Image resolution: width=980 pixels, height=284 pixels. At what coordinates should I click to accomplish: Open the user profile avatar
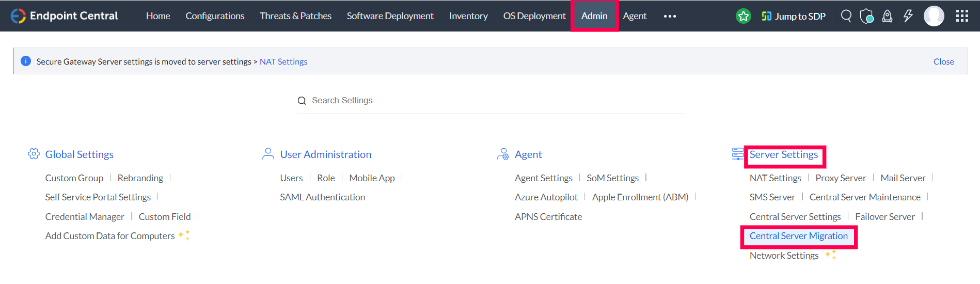(x=934, y=16)
